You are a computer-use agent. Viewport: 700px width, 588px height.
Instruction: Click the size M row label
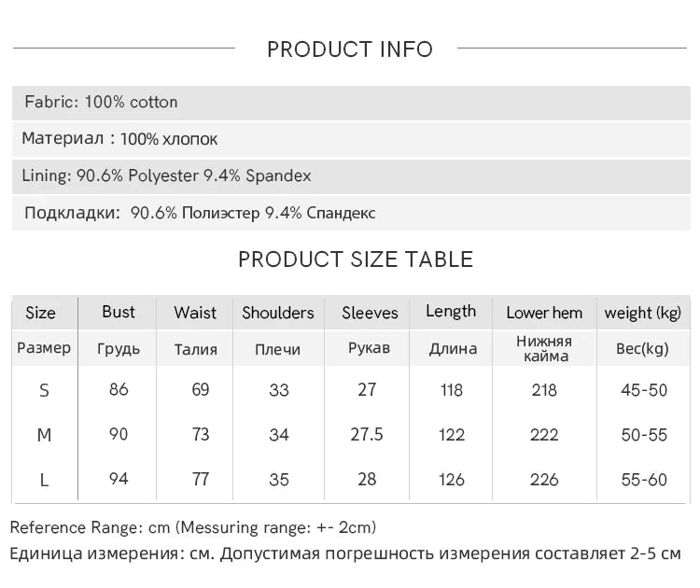(44, 435)
